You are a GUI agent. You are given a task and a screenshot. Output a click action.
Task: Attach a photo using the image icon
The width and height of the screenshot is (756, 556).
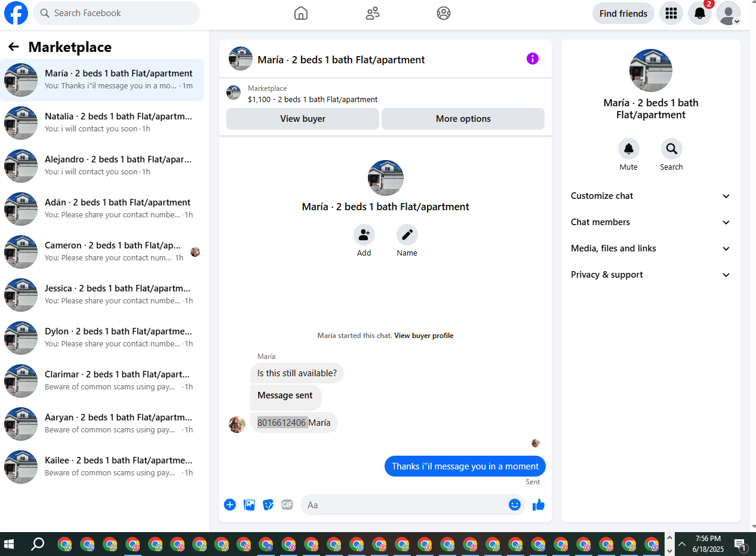(250, 505)
